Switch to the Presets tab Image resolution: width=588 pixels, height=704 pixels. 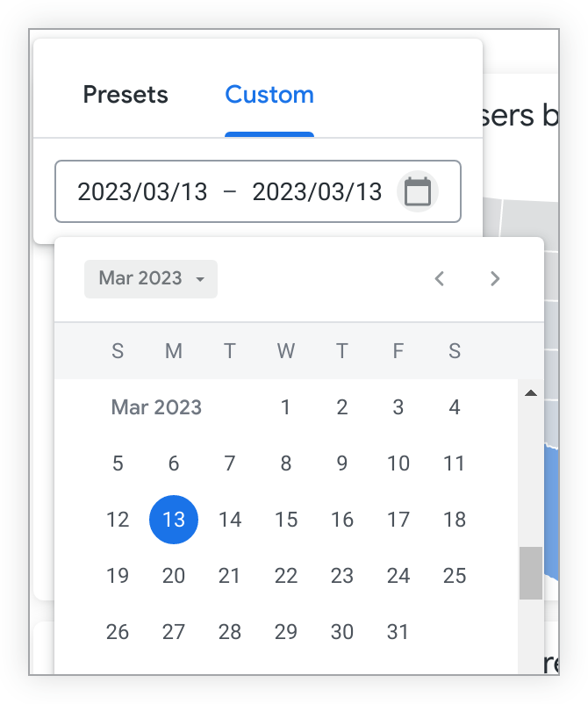click(x=125, y=95)
